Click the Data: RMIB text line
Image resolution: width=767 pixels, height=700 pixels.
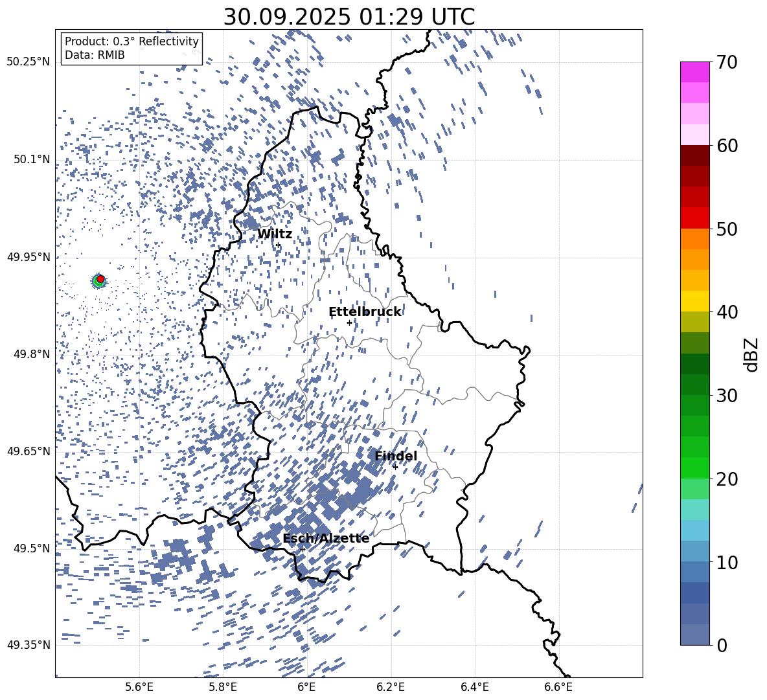(x=95, y=56)
